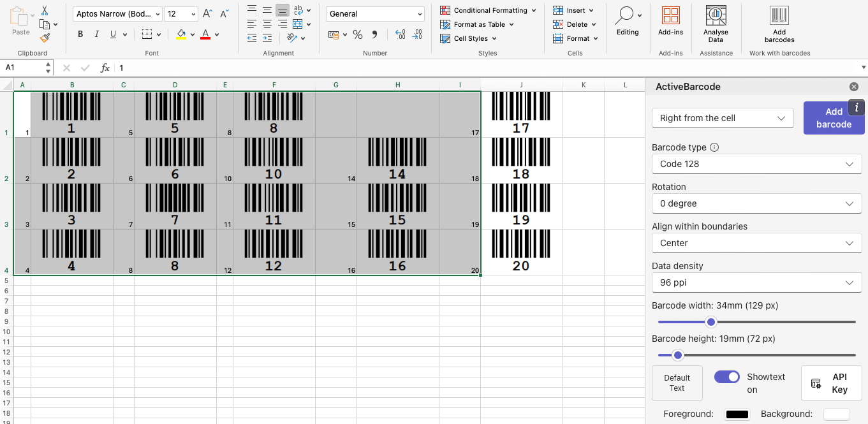The image size is (868, 424).
Task: Open the Rotation dropdown
Action: click(x=756, y=203)
